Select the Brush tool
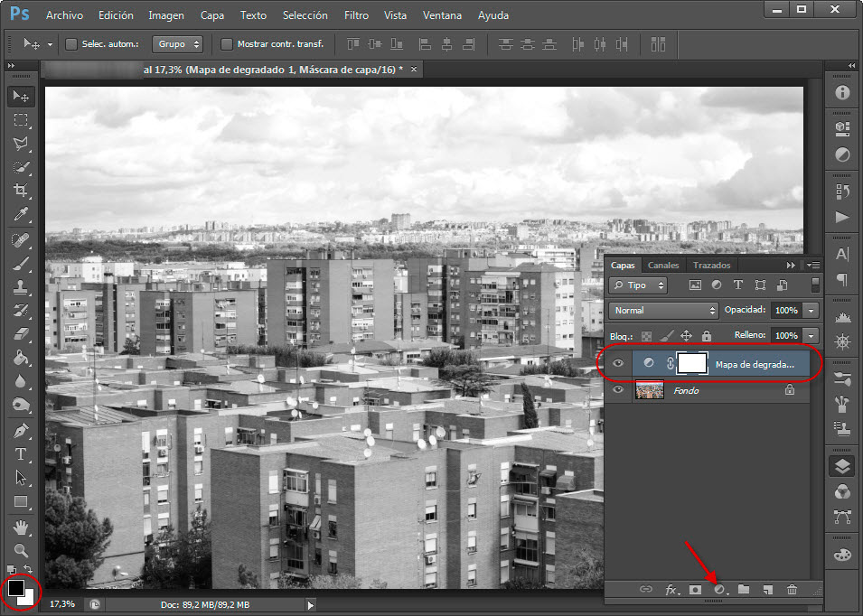The image size is (863, 616). click(21, 264)
